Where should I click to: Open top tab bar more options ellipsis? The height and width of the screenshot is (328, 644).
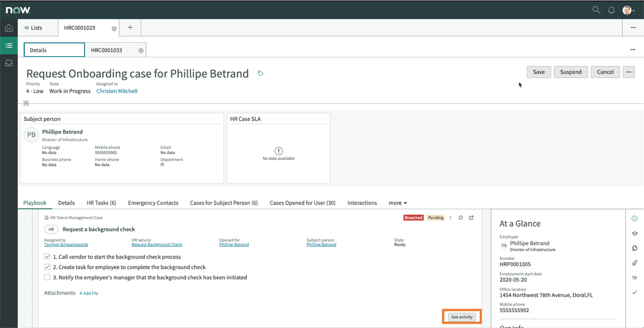click(633, 28)
